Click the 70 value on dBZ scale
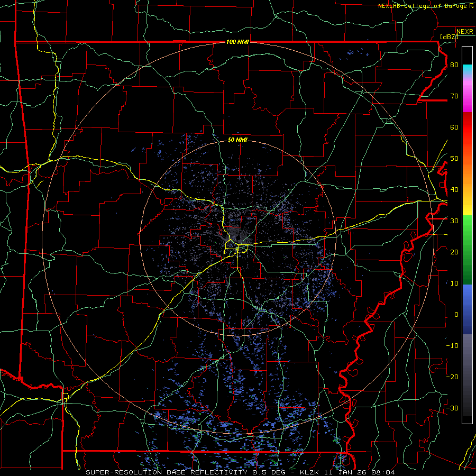 click(454, 96)
